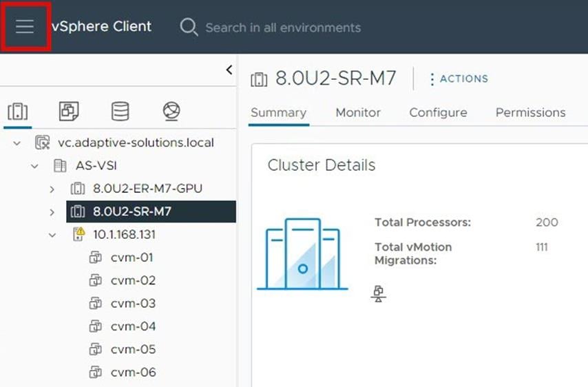
Task: Select the 8.0U2-SR-M7 cluster in tree
Action: [x=132, y=211]
